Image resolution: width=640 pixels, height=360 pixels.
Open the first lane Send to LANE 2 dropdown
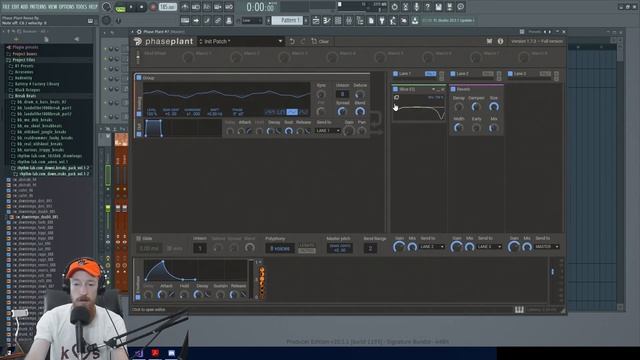pyautogui.click(x=432, y=247)
